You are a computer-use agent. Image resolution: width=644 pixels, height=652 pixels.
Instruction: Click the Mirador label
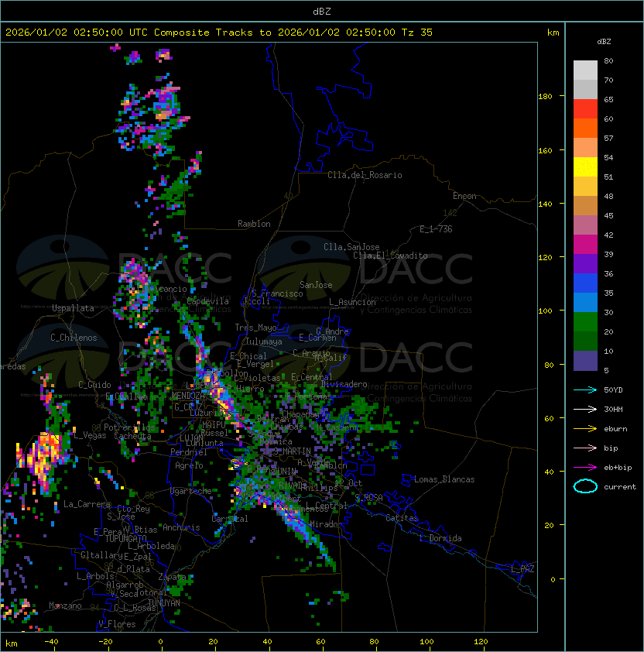[327, 524]
